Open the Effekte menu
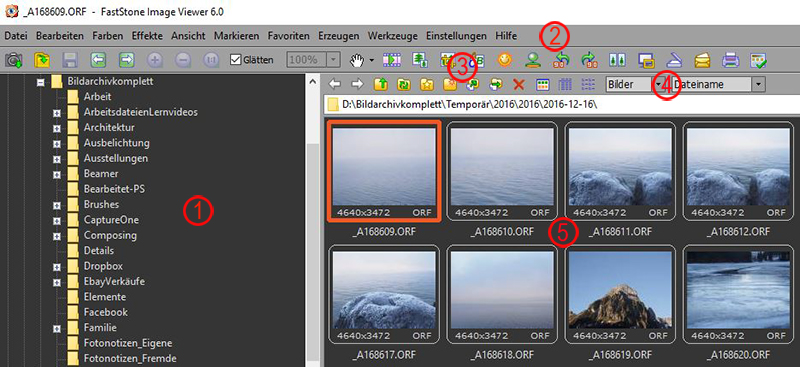The image size is (800, 367). [x=147, y=36]
